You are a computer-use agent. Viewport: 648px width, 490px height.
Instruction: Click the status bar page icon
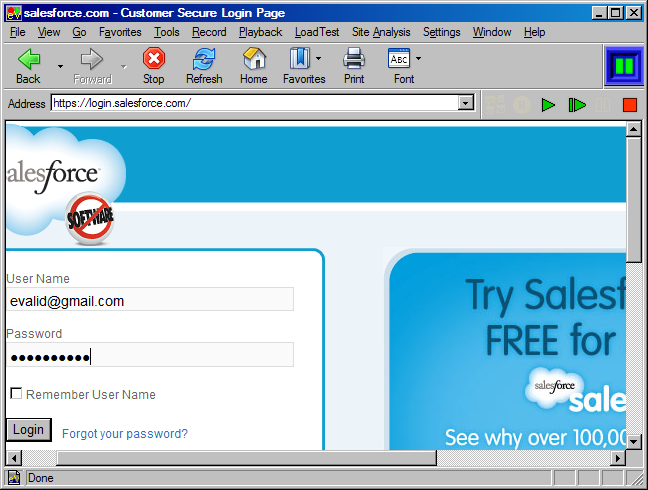[14, 478]
